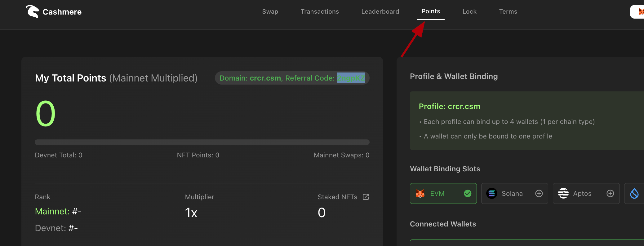Click the green checkmark on EVM slot

(x=468, y=194)
